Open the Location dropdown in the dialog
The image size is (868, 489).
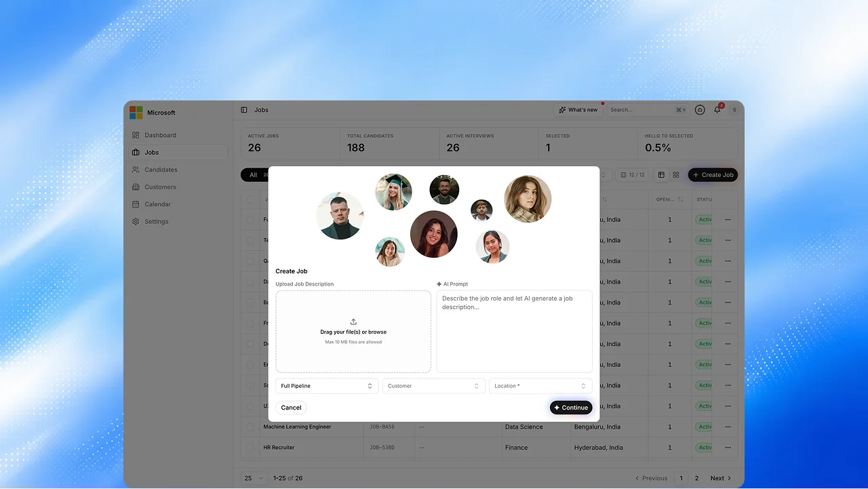click(x=540, y=386)
